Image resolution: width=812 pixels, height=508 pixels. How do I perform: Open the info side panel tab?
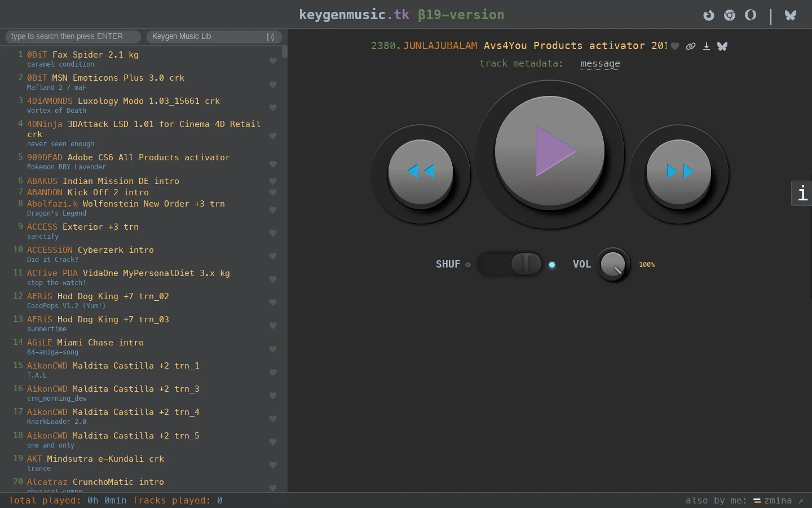[802, 193]
